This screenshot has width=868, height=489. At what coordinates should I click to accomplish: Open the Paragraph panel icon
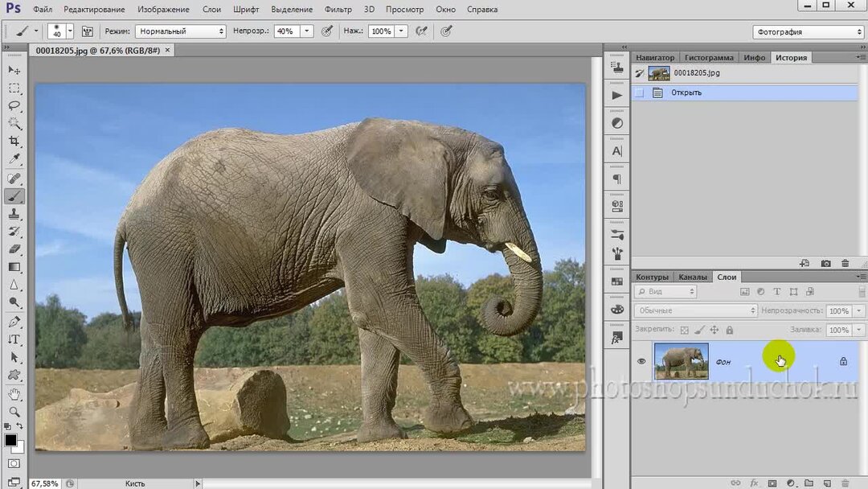[x=616, y=179]
